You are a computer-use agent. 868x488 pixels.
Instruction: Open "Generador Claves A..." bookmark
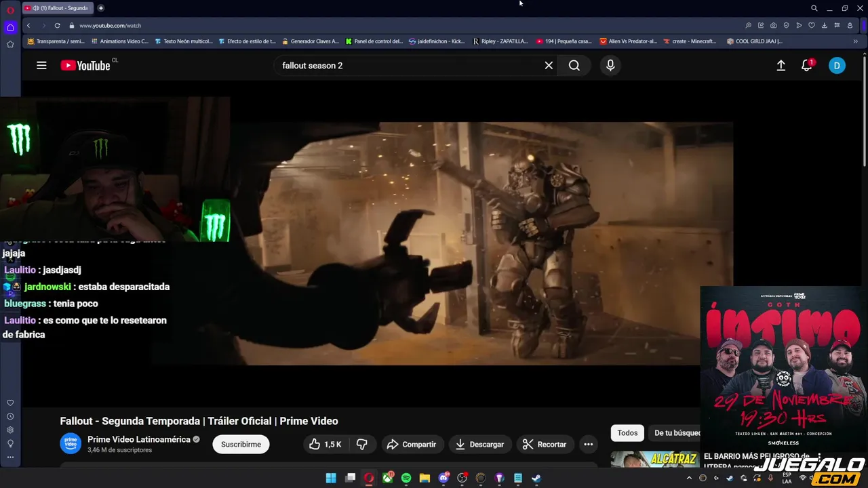coord(310,41)
